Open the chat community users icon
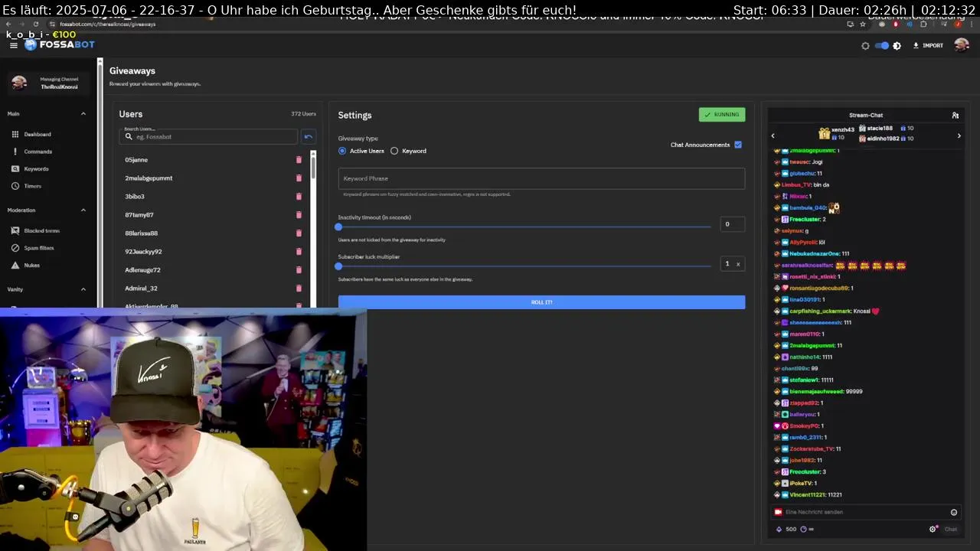The height and width of the screenshot is (551, 980). 955,116
